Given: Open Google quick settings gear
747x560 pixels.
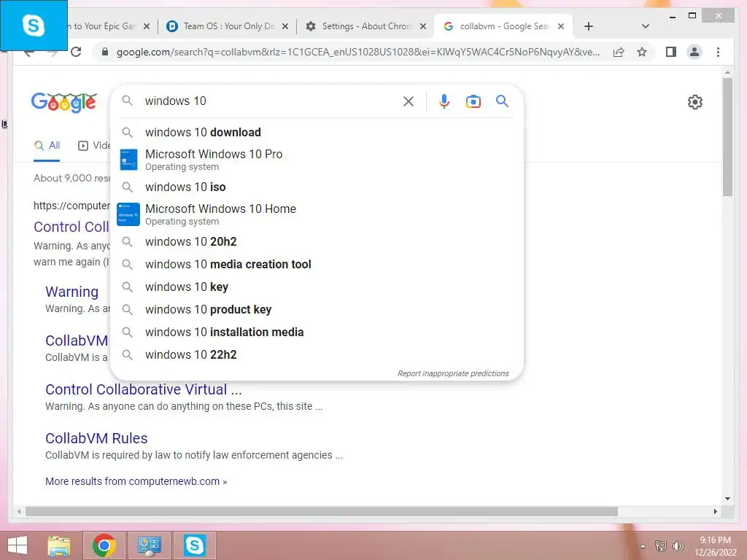Looking at the screenshot, I should 695,101.
